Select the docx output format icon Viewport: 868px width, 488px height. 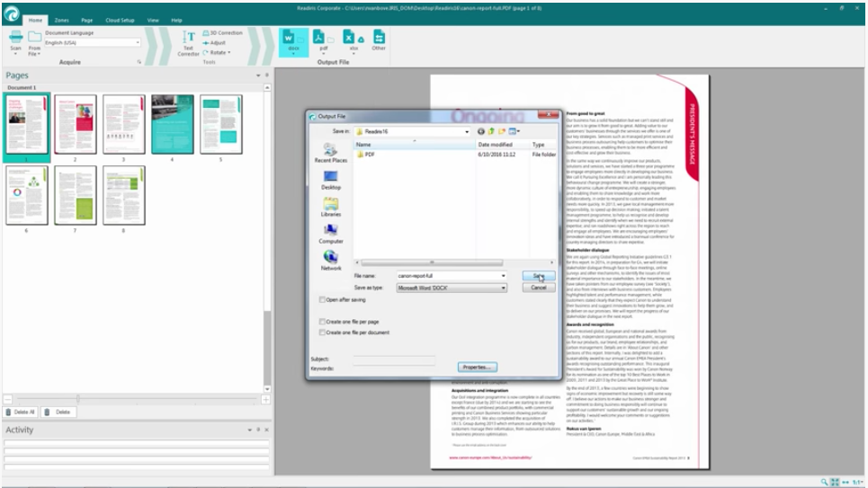pyautogui.click(x=289, y=38)
